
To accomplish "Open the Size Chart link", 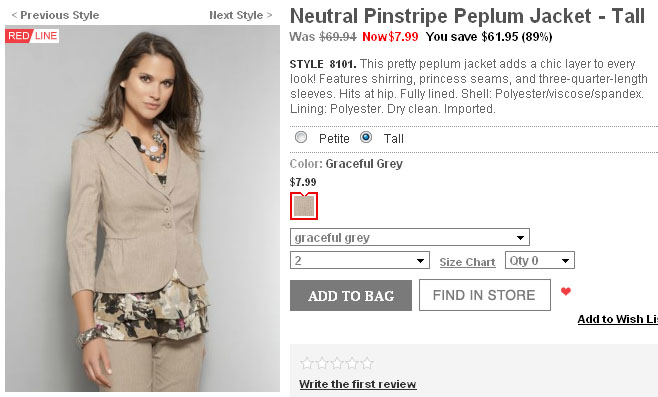I will coord(467,262).
